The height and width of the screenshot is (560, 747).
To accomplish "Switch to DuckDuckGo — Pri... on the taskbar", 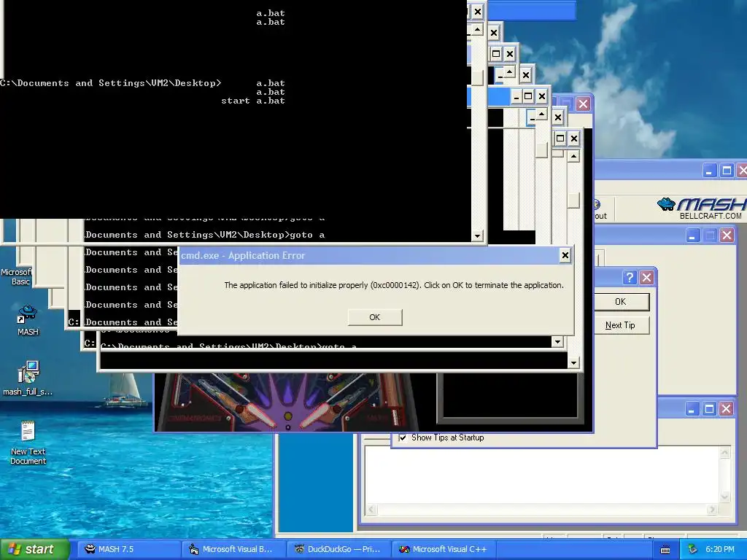I will [338, 549].
